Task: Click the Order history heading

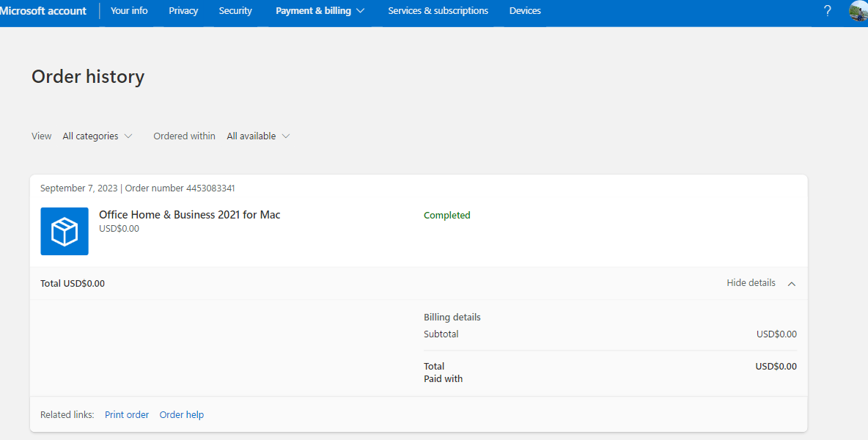Action: coord(88,77)
